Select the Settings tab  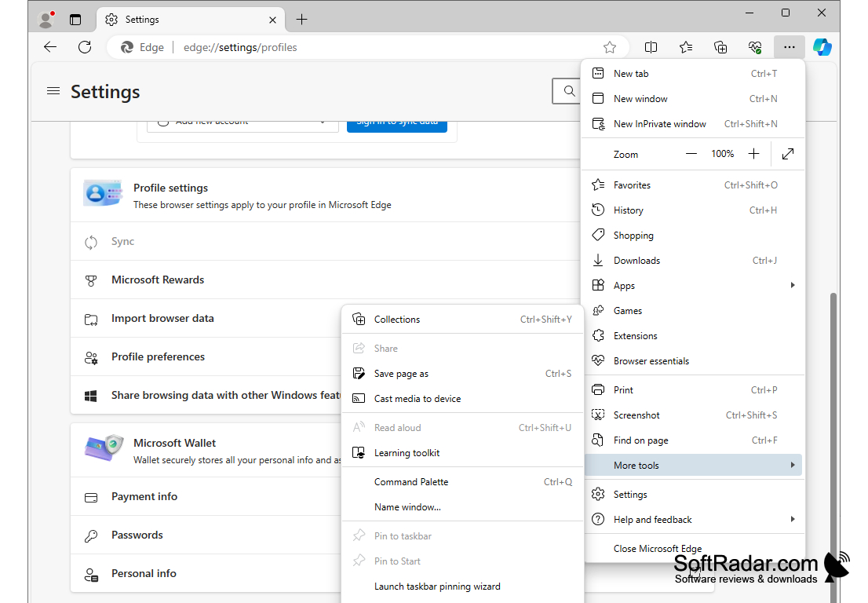point(191,20)
